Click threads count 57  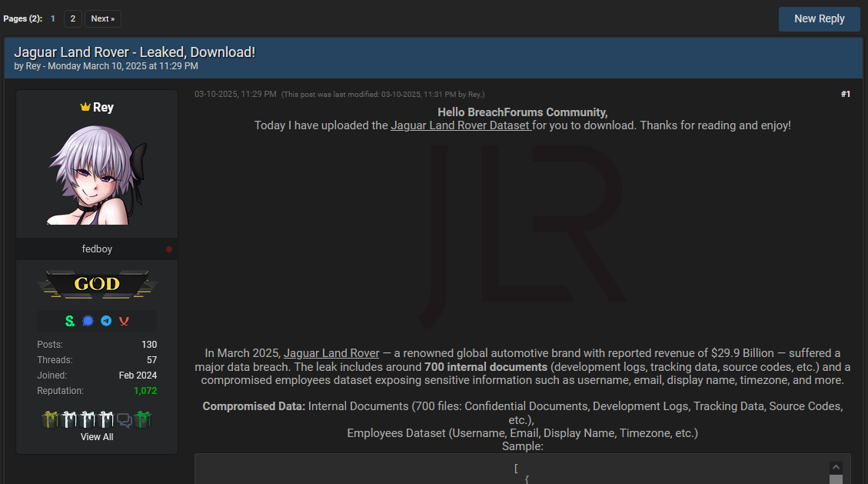(151, 360)
